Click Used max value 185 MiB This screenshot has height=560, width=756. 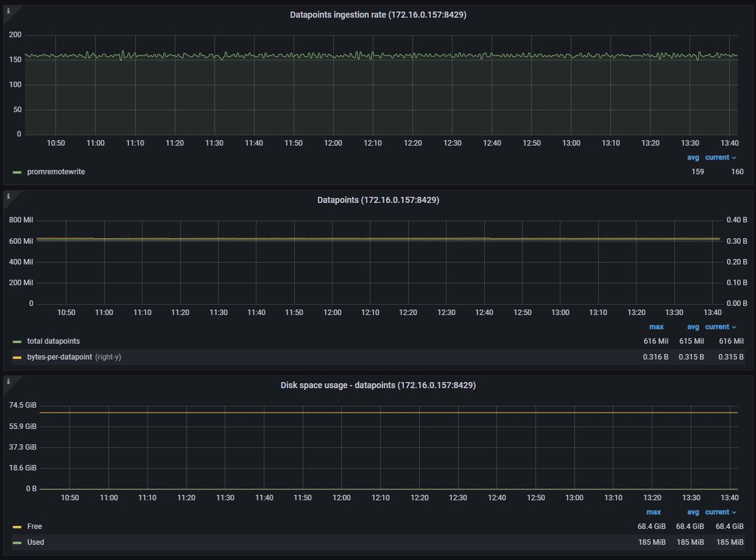click(x=652, y=542)
